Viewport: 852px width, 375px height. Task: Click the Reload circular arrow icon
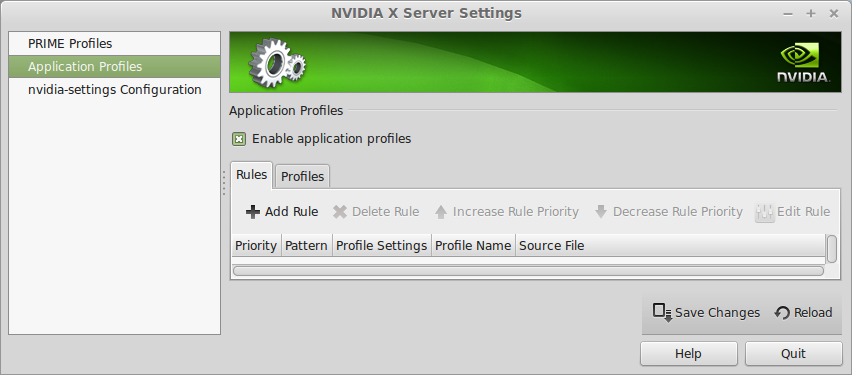tap(782, 313)
